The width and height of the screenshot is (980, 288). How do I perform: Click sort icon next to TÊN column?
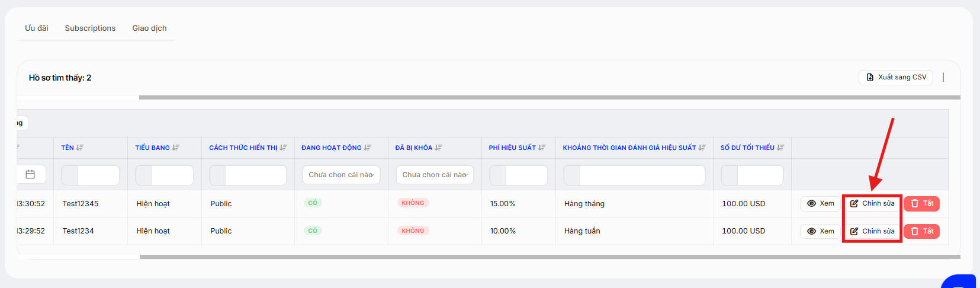point(80,148)
